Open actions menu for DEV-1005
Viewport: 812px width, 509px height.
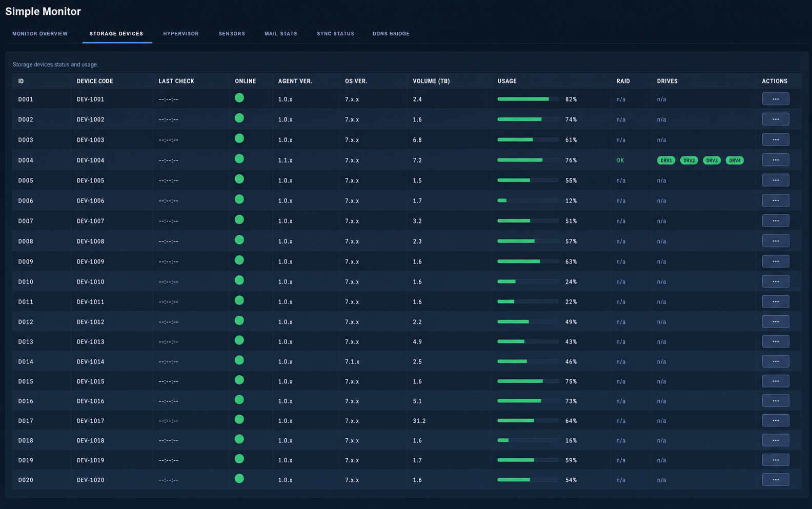776,180
